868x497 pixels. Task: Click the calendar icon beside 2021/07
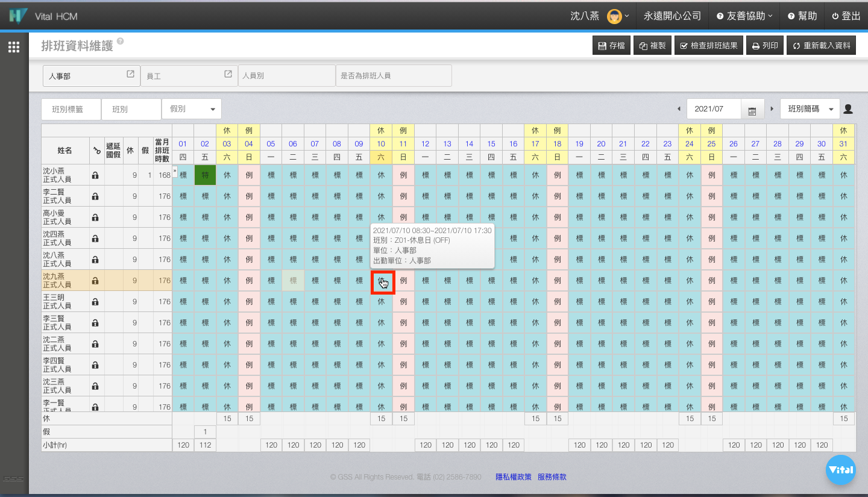(x=752, y=110)
